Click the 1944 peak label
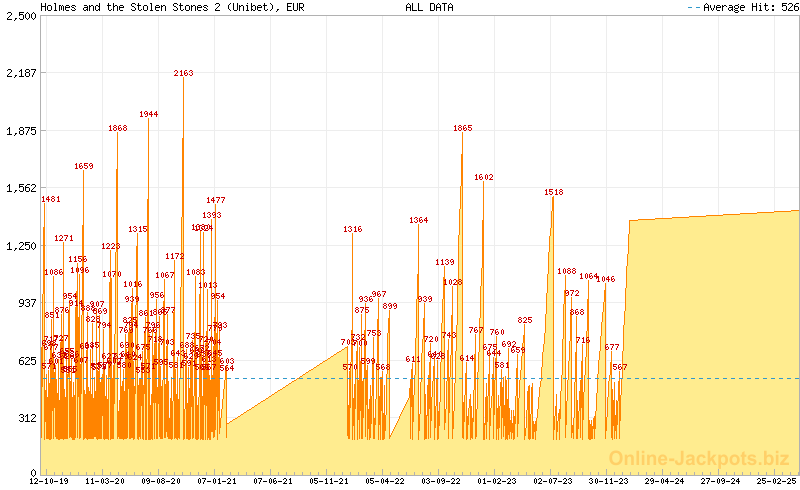Viewport: 800px width, 490px height. (x=148, y=114)
